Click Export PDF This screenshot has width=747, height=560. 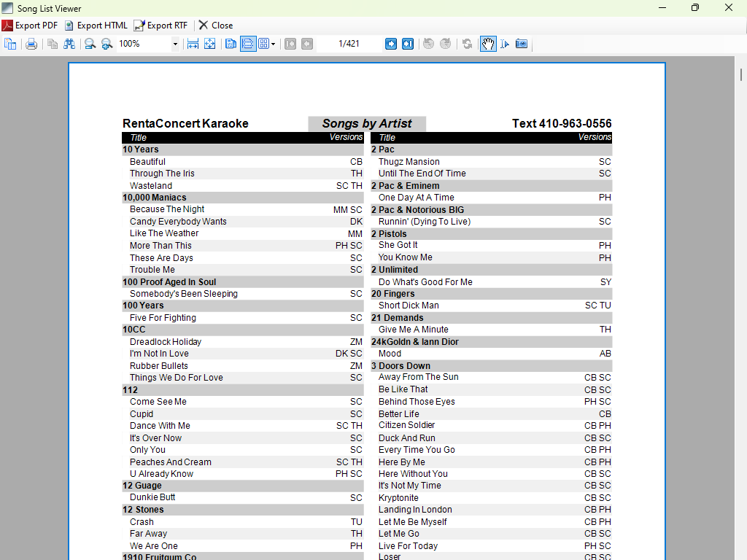pyautogui.click(x=30, y=25)
